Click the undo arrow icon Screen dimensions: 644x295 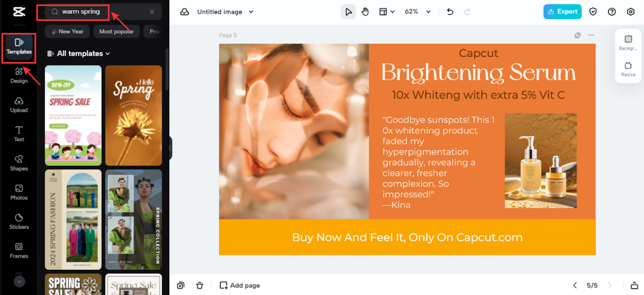pos(450,12)
